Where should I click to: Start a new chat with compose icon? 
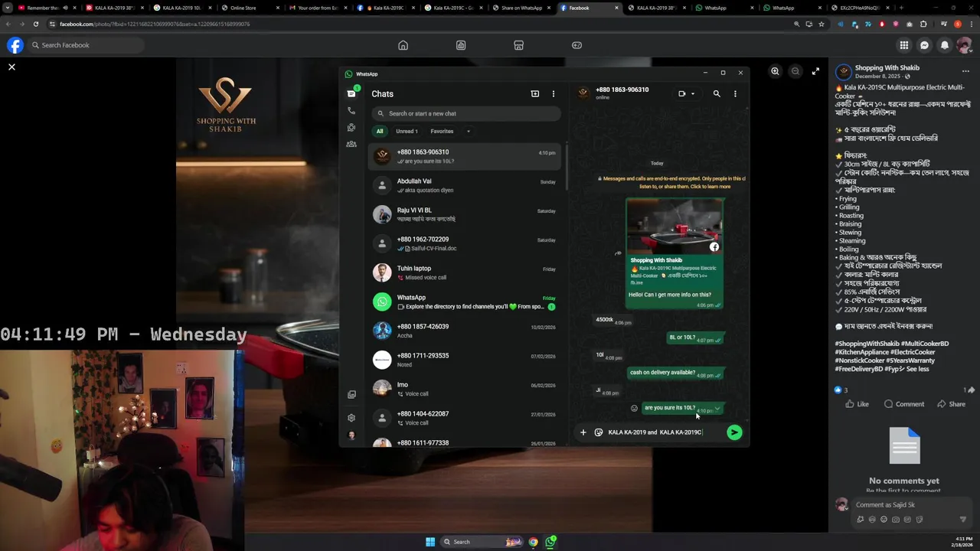click(x=535, y=93)
